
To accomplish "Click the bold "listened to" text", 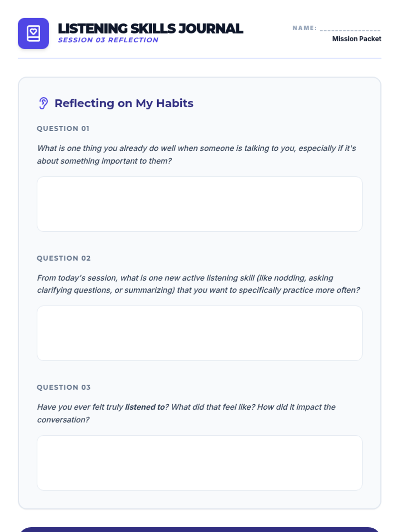I will coord(145,407).
